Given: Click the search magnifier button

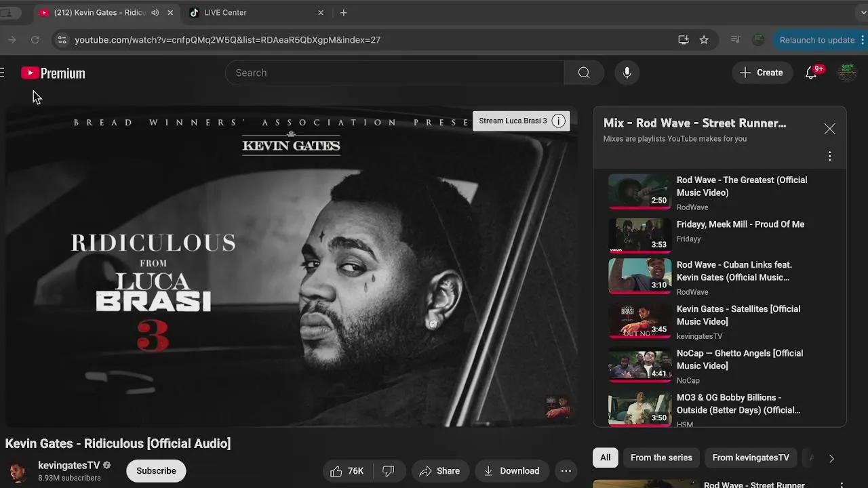Looking at the screenshot, I should (584, 73).
